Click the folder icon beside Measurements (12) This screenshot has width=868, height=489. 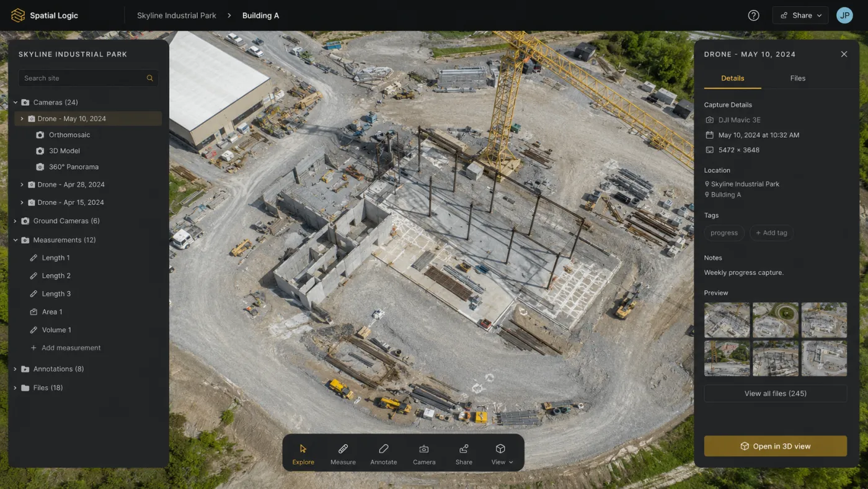(25, 240)
